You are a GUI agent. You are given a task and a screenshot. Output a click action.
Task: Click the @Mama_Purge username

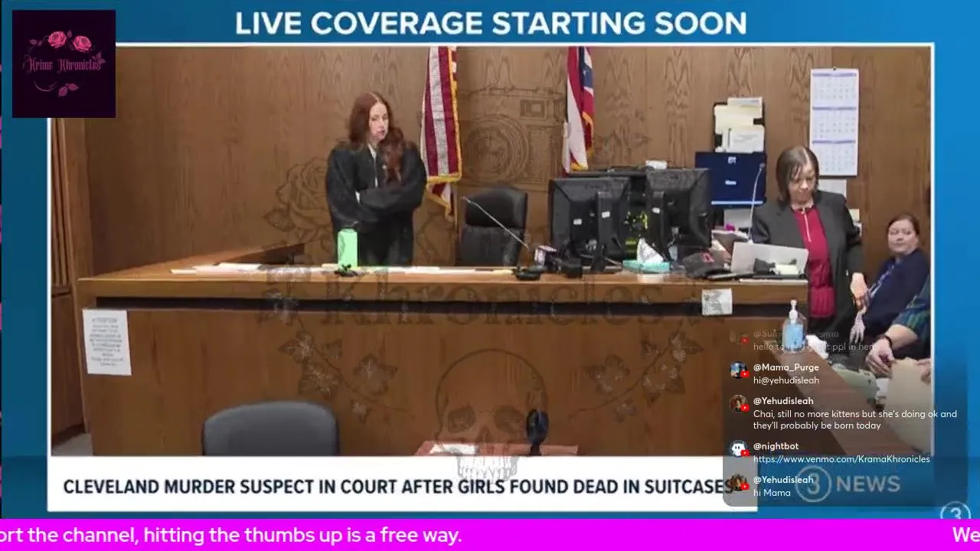click(786, 367)
